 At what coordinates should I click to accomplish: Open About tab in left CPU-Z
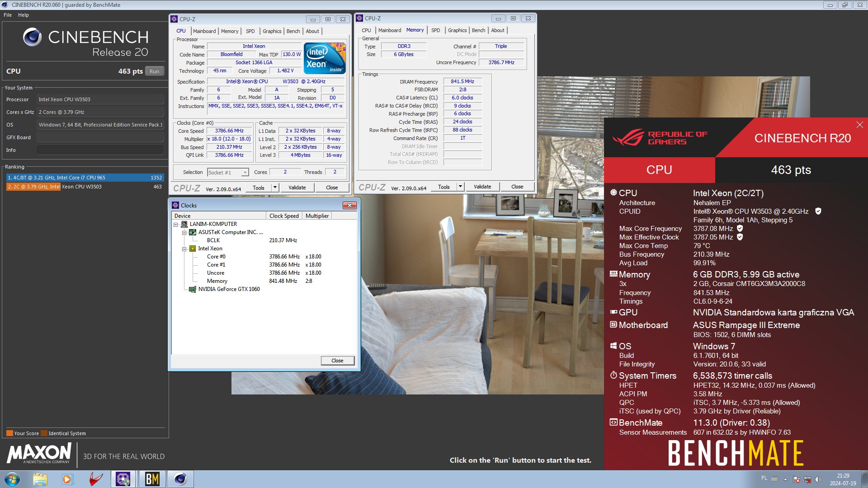(x=312, y=31)
